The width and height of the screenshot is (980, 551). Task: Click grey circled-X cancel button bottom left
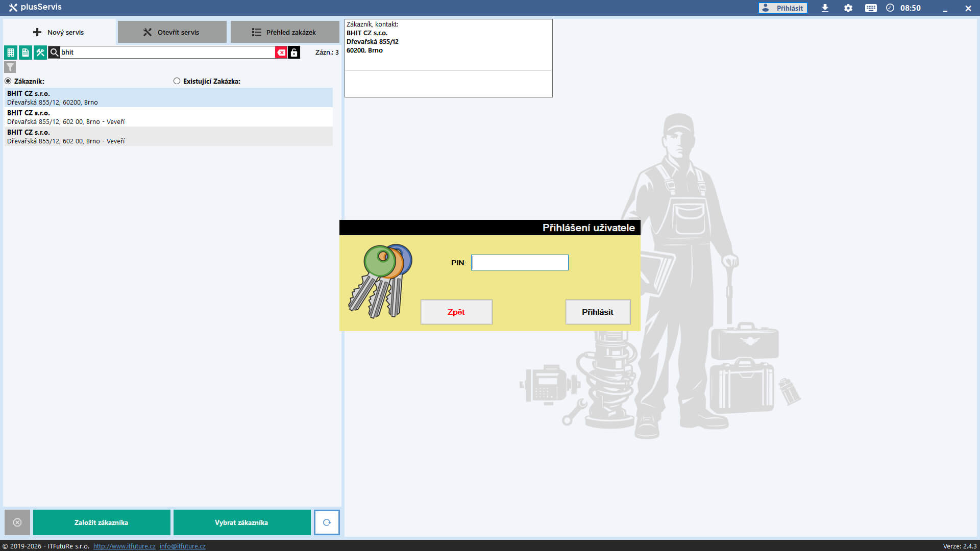[x=17, y=522]
